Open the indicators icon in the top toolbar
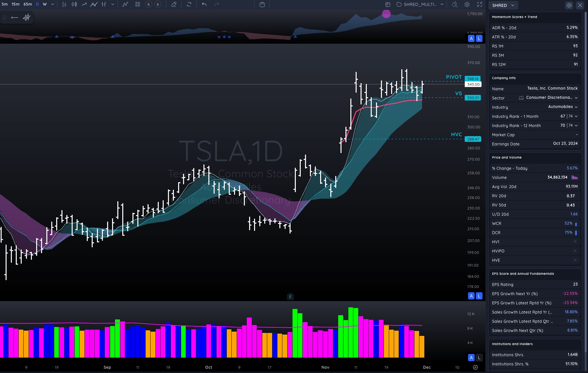The width and height of the screenshot is (588, 373). point(125,5)
